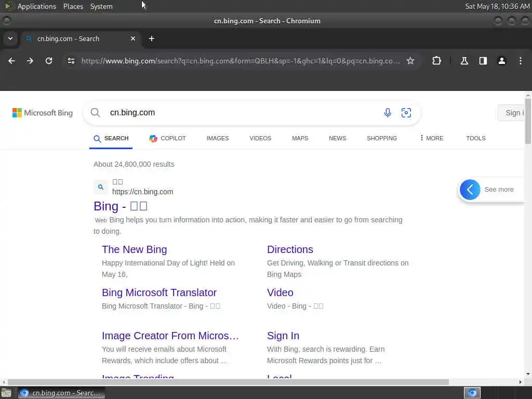The image size is (532, 399).
Task: Switch to the VIDEOS tab
Action: point(260,138)
